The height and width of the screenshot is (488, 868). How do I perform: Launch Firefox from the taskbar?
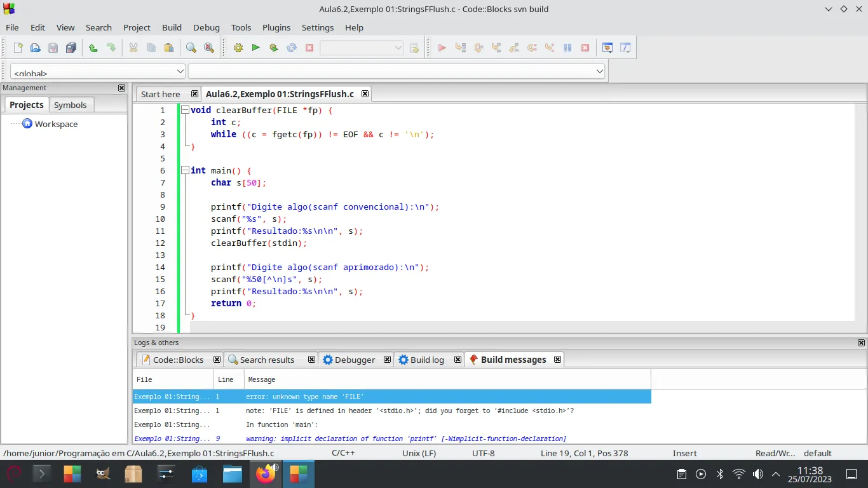[266, 474]
